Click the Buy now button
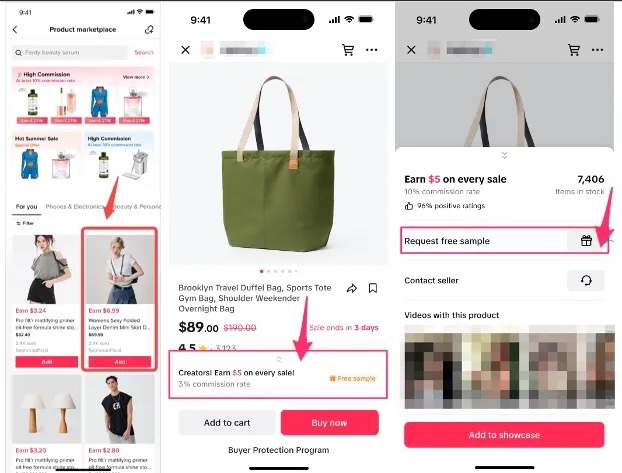Image resolution: width=622 pixels, height=473 pixels. point(330,423)
